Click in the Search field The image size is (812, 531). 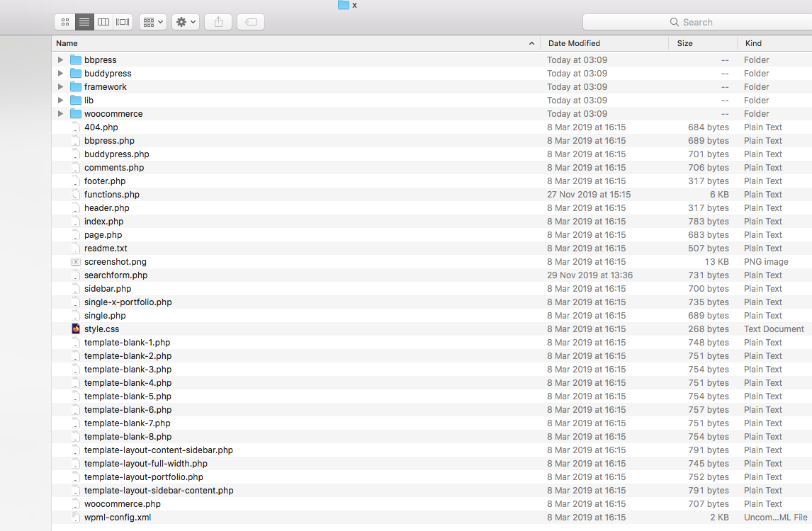697,22
